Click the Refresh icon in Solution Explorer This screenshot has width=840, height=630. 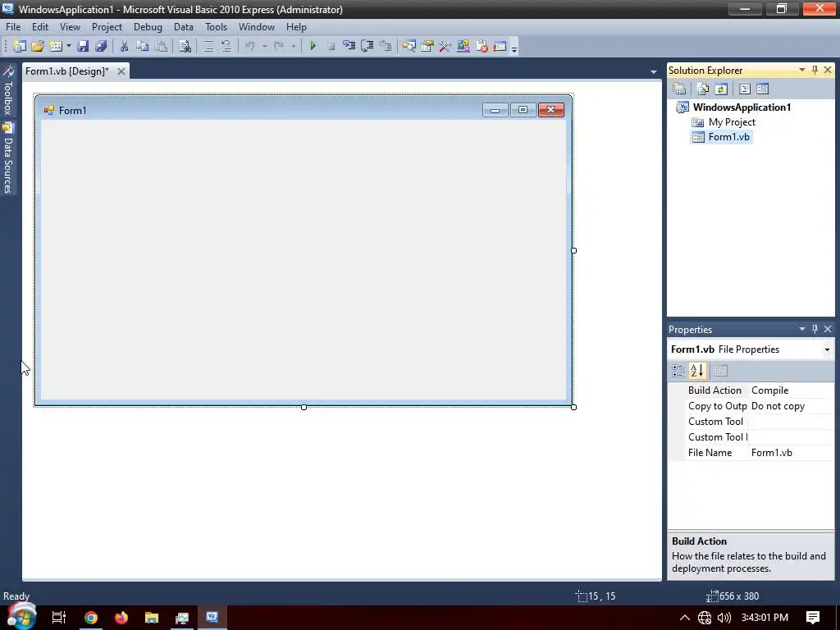coord(721,89)
